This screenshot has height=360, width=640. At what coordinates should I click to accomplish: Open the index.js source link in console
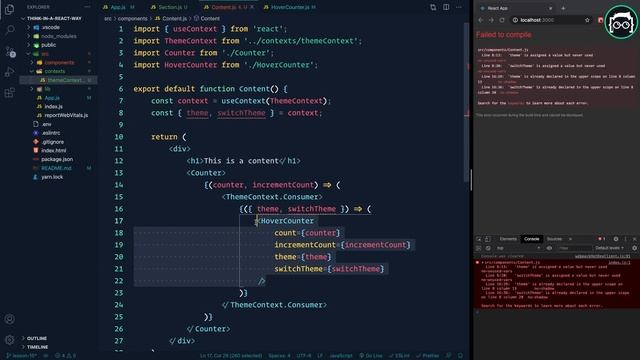(x=619, y=263)
